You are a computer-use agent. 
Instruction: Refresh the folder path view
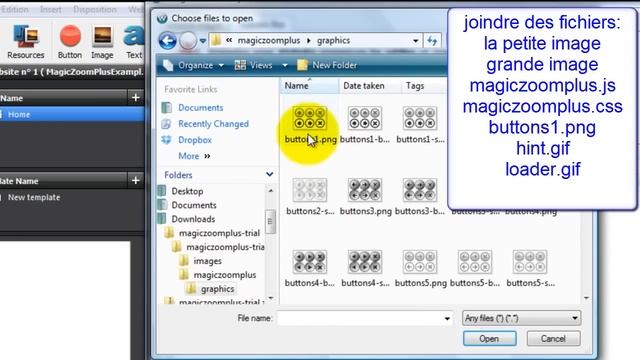(x=432, y=41)
